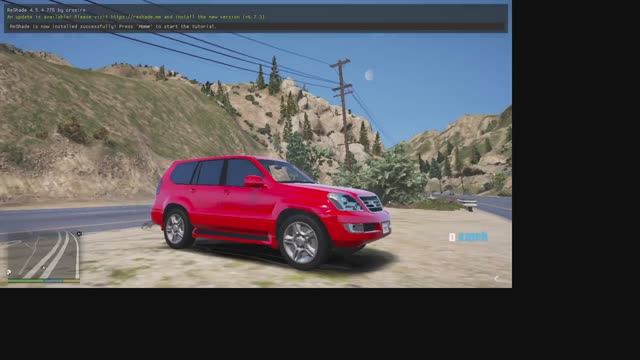Click the blue armor bar under the minimap
This screenshot has height=360, width=640.
54,281
